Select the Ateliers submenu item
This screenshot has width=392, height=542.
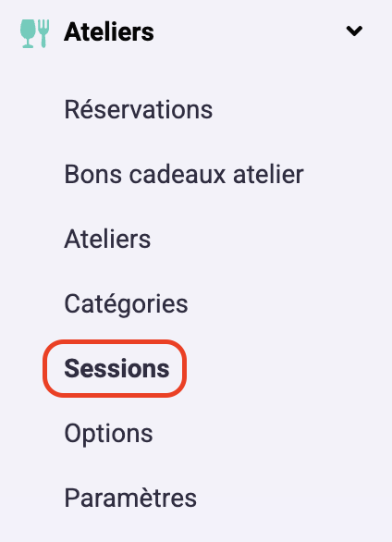(x=107, y=239)
